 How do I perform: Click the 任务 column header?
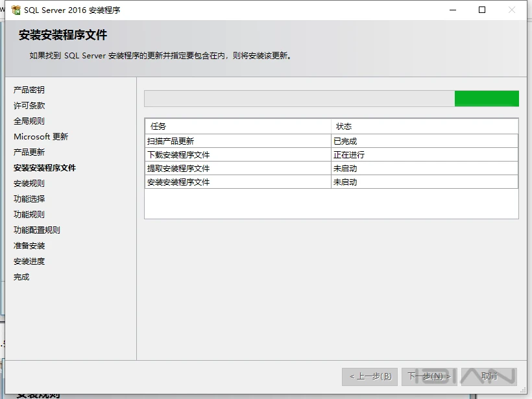coord(238,127)
